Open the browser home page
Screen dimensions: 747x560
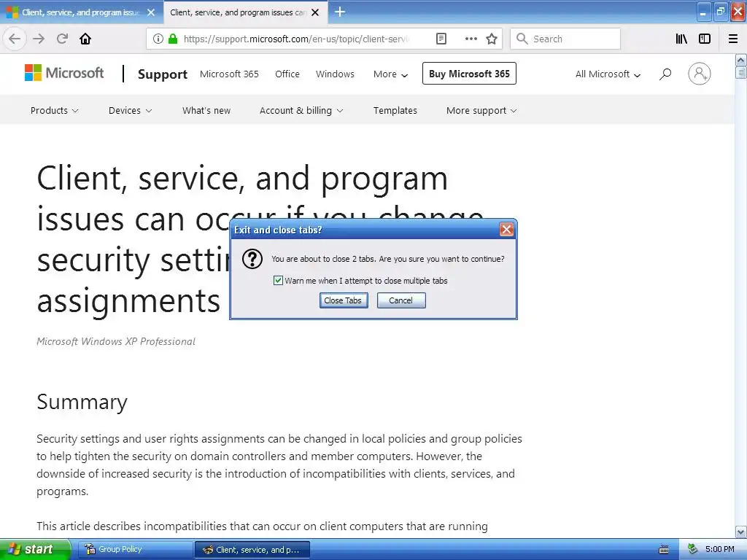(x=85, y=39)
